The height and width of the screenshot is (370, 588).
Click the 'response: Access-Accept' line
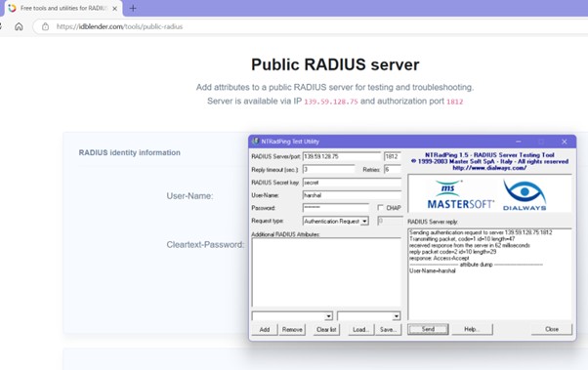point(440,259)
